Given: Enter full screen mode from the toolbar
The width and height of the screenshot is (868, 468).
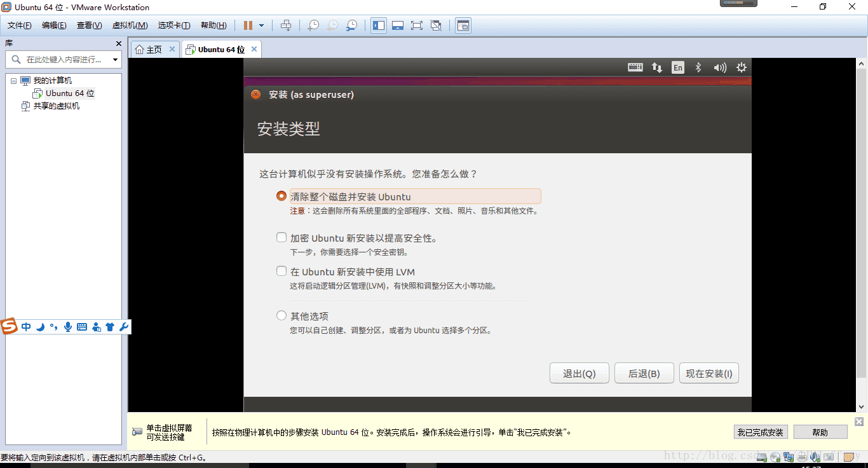Looking at the screenshot, I should click(417, 25).
